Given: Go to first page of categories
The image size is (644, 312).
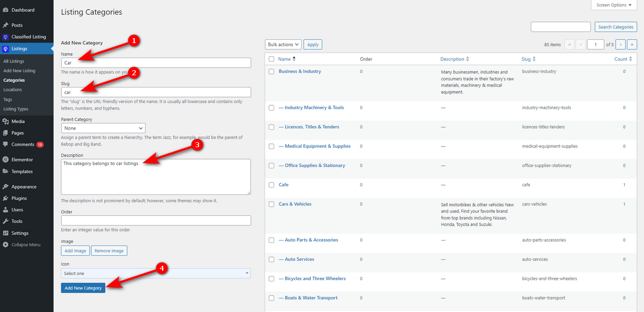Looking at the screenshot, I should pos(569,45).
